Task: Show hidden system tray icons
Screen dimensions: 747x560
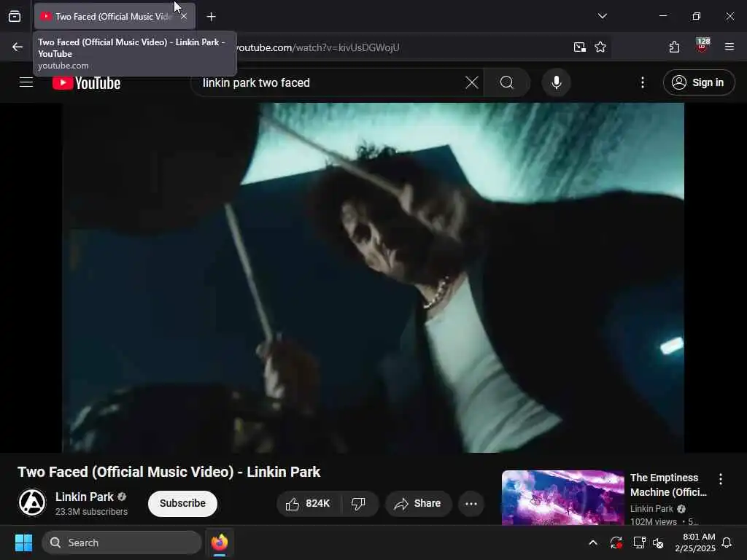Action: [593, 542]
